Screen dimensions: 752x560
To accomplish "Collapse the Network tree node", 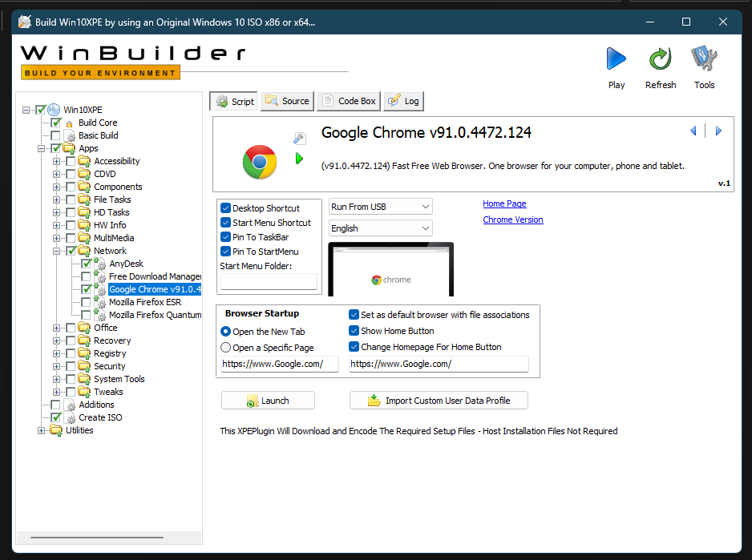I will 57,251.
